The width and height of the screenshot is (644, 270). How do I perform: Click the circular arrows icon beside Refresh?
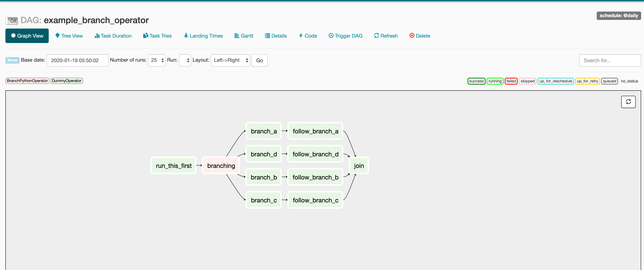(376, 36)
